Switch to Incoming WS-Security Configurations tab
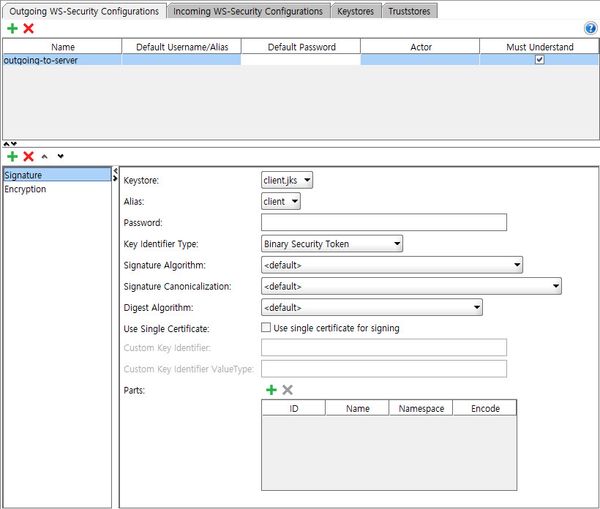600x509 pixels. point(249,11)
